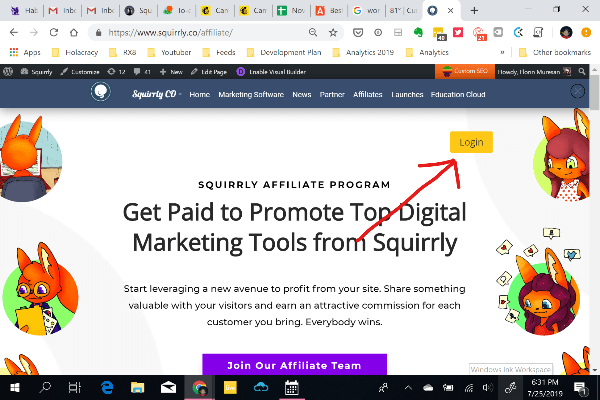Switch to the first Gmail Inbox tab
This screenshot has width=600, height=400.
pos(62,11)
